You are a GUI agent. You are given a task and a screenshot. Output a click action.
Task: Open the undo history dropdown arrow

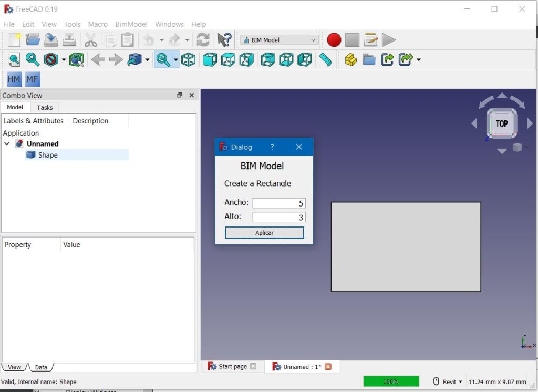[x=162, y=40]
